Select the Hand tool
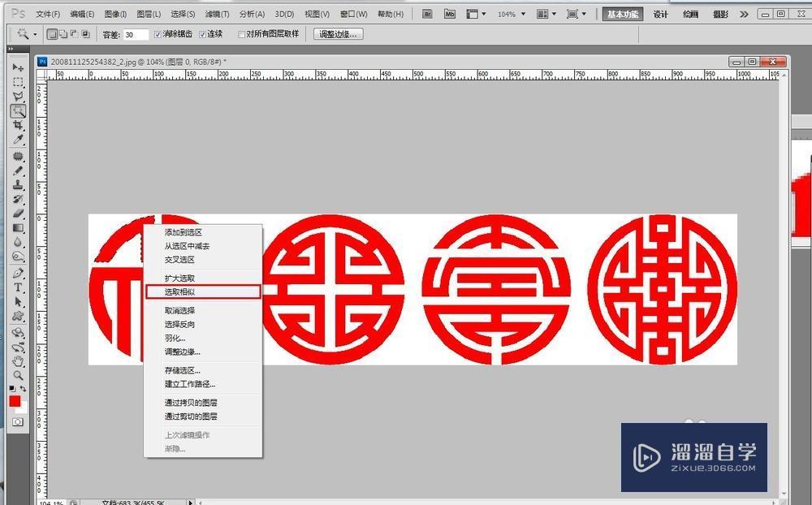812x505 pixels. coord(18,361)
